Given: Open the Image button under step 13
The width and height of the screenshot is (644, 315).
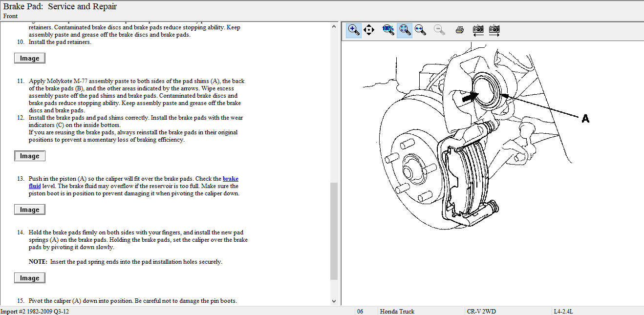Looking at the screenshot, I should (x=30, y=210).
